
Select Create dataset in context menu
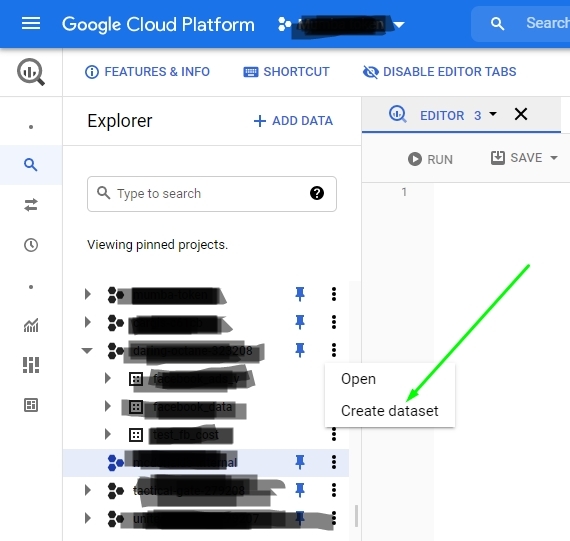pyautogui.click(x=389, y=411)
